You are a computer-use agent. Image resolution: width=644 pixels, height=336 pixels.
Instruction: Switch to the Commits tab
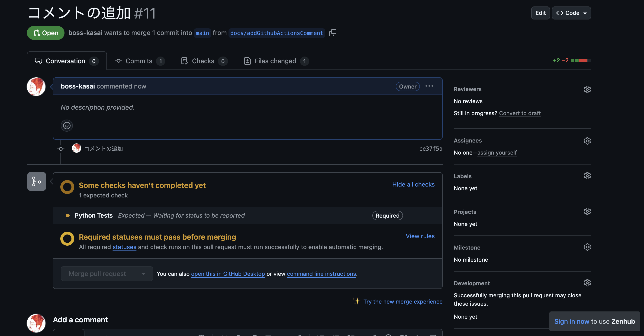tap(139, 61)
